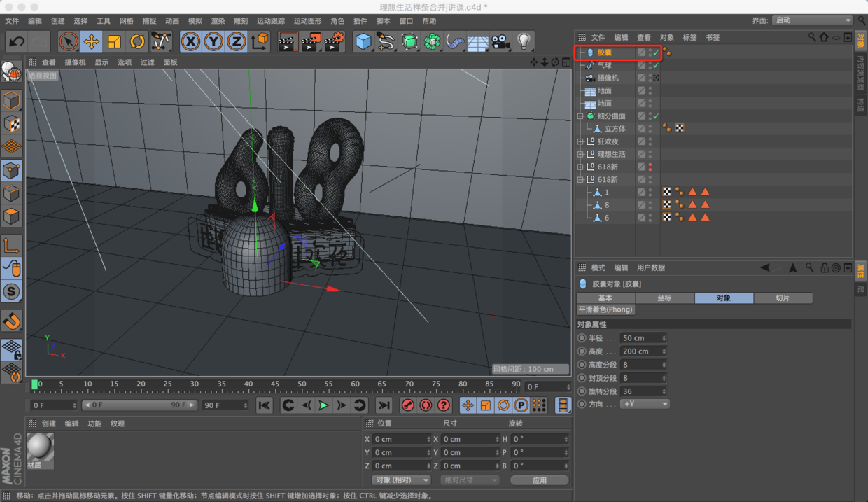Click 旋转分段 parameter radio circle
Image resolution: width=868 pixels, height=502 pixels.
582,391
